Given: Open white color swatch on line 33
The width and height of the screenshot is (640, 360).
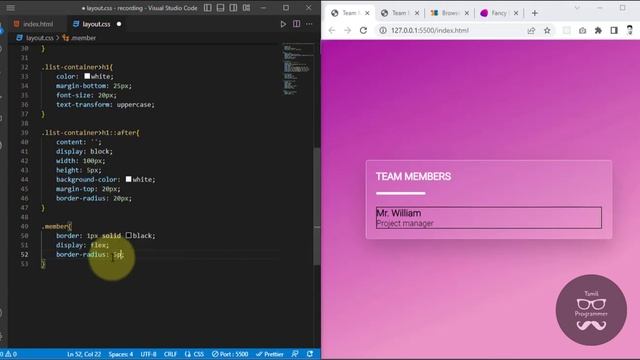Looking at the screenshot, I should pyautogui.click(x=87, y=76).
